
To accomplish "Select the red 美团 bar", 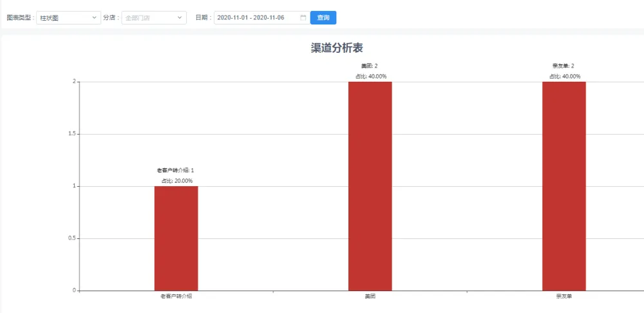I will tap(370, 186).
